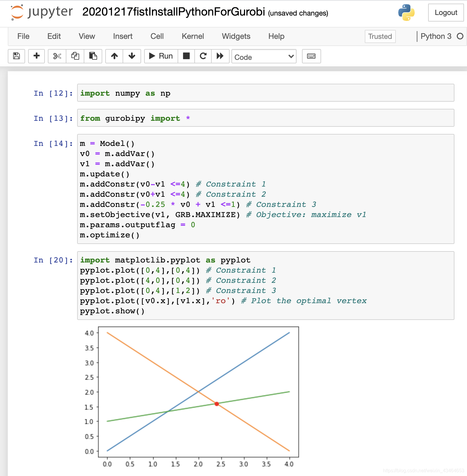This screenshot has width=467, height=476.
Task: Interrupt the kernel with stop icon
Action: coord(186,56)
